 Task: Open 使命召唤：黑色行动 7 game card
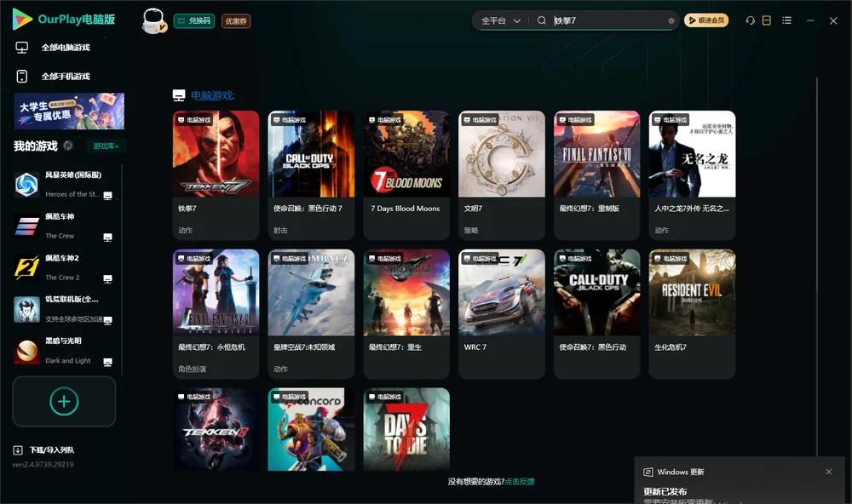click(x=311, y=175)
